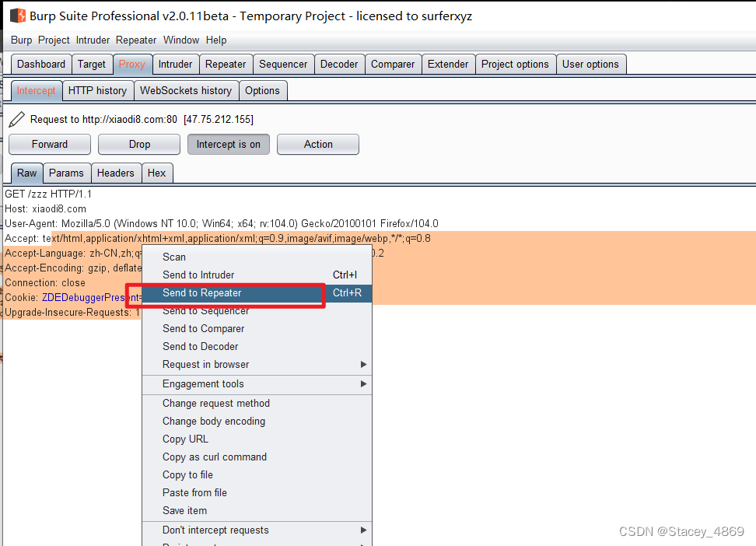Viewport: 756px width, 546px height.
Task: Open the Proxy Options sub-tab
Action: pos(262,91)
